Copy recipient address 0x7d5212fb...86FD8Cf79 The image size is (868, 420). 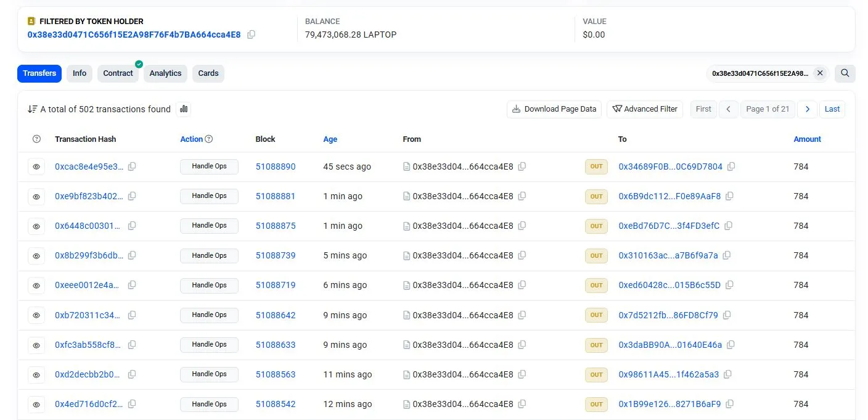[727, 315]
